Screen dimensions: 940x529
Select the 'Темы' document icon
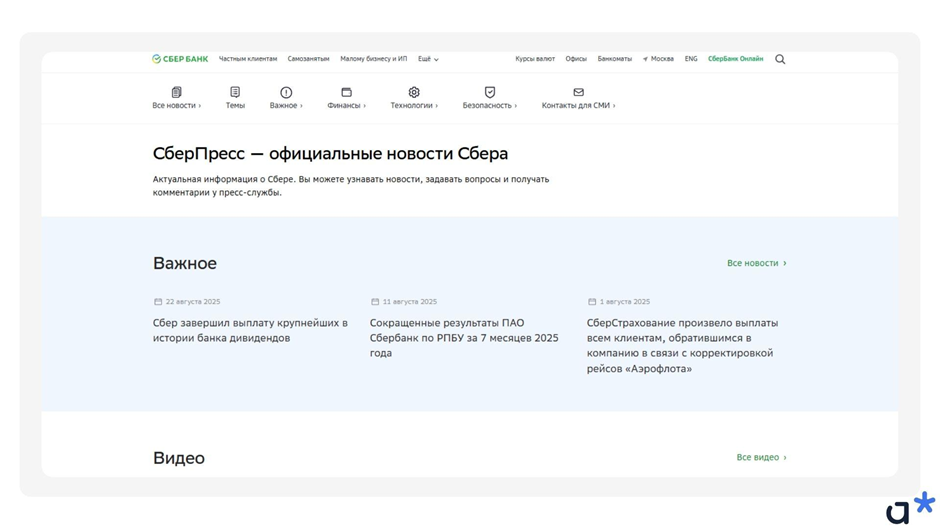[235, 92]
